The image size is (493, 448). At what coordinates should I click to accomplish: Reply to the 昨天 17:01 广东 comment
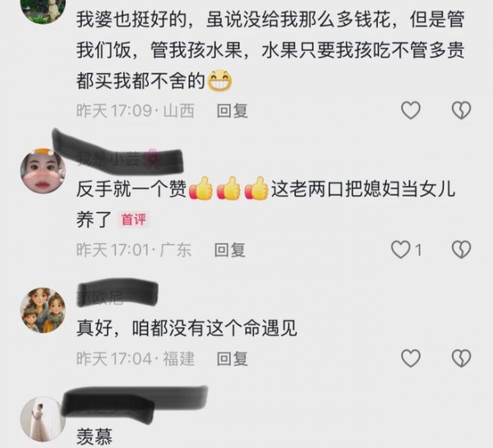(230, 250)
